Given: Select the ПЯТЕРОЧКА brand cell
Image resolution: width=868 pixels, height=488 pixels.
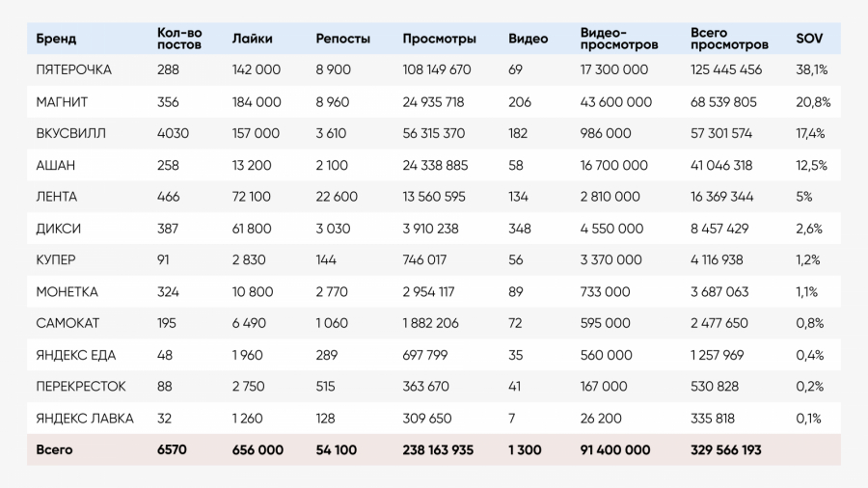Looking at the screenshot, I should [x=73, y=70].
